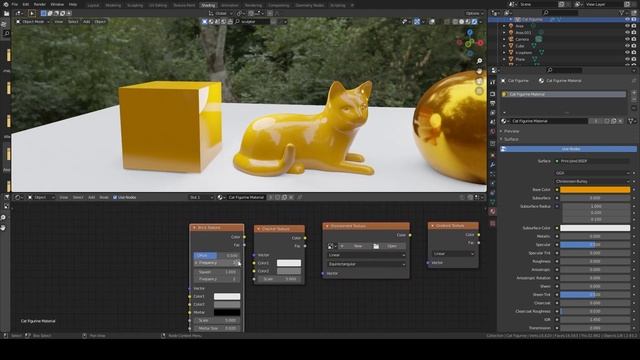Open the Equirectangular projection dropdown
This screenshot has height=360, width=640.
367,264
